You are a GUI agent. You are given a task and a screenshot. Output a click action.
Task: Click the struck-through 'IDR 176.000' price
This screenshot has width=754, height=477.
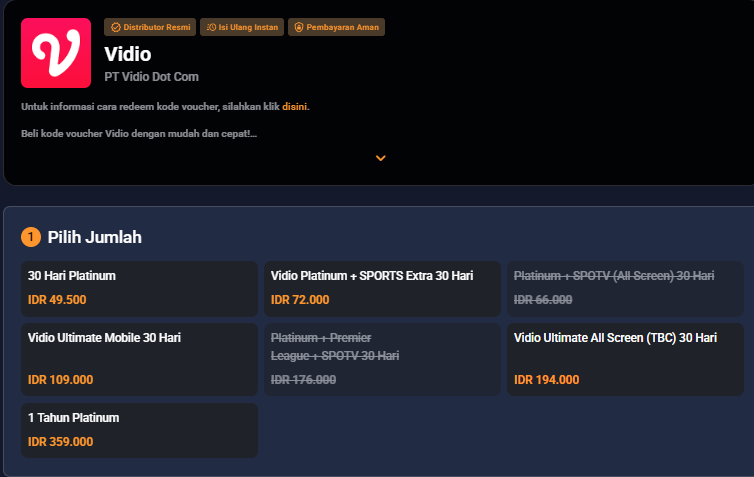pos(303,379)
